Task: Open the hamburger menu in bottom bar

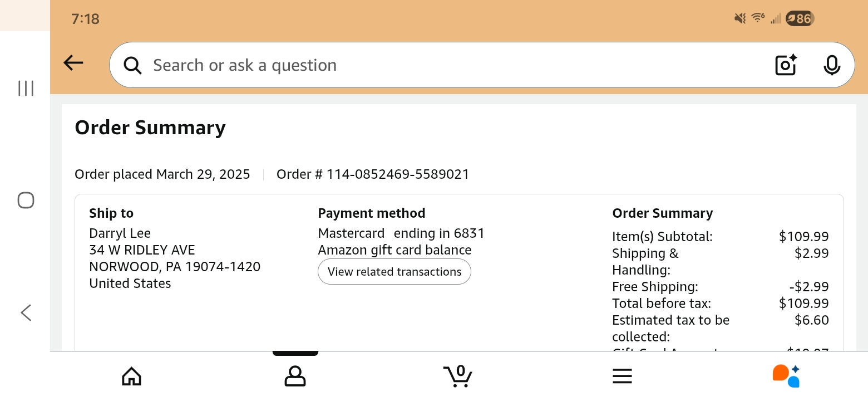Action: [x=622, y=376]
